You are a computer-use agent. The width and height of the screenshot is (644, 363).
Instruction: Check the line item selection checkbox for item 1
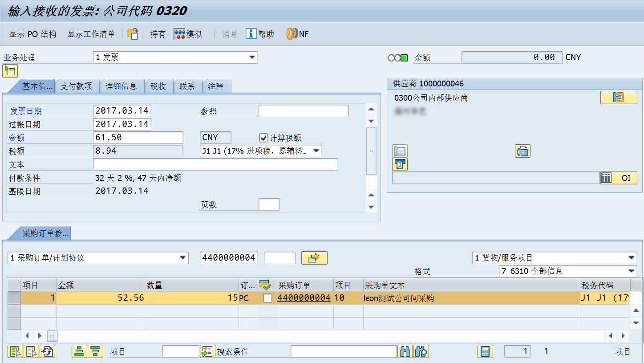pos(267,298)
